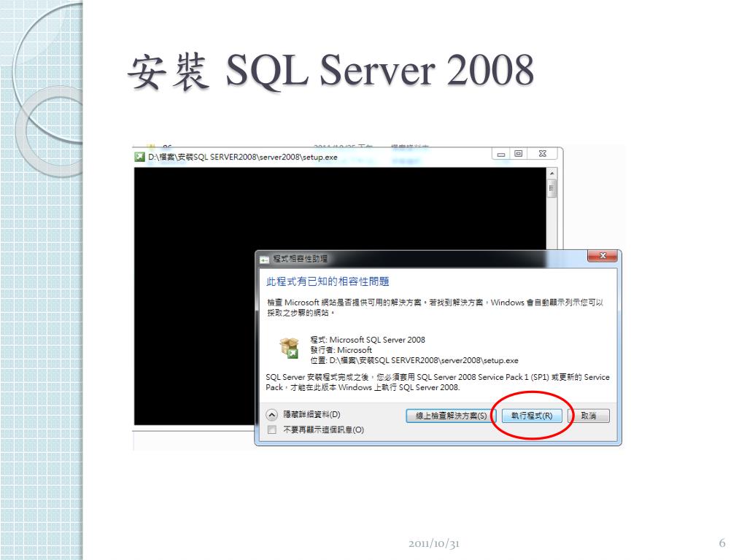
Task: Click the slide page number 6
Action: 722,542
